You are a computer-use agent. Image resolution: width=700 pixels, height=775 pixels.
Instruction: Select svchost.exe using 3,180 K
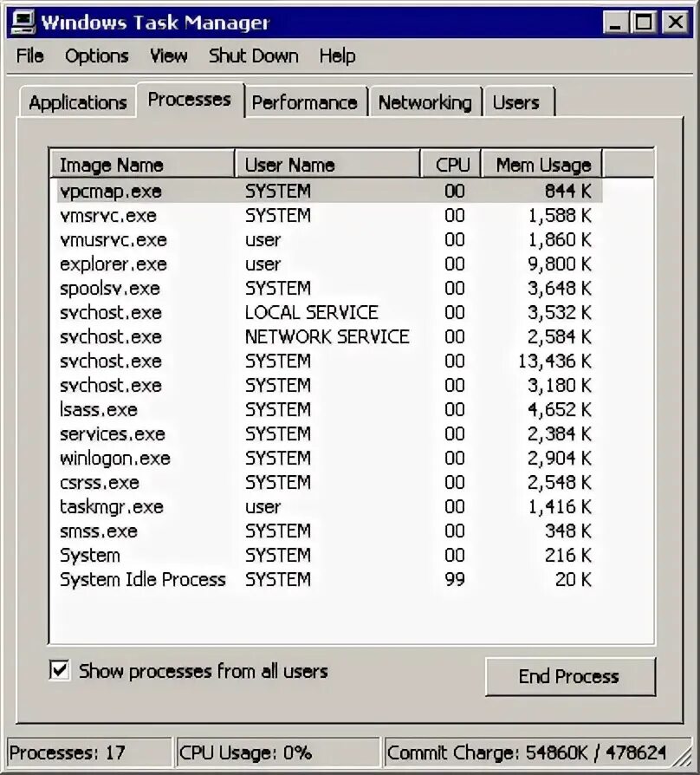[330, 385]
